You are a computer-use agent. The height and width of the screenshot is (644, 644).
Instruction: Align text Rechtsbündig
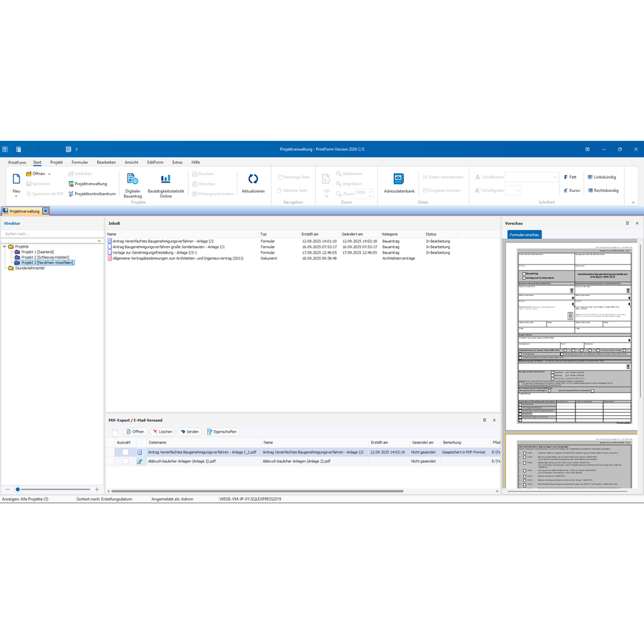(603, 190)
